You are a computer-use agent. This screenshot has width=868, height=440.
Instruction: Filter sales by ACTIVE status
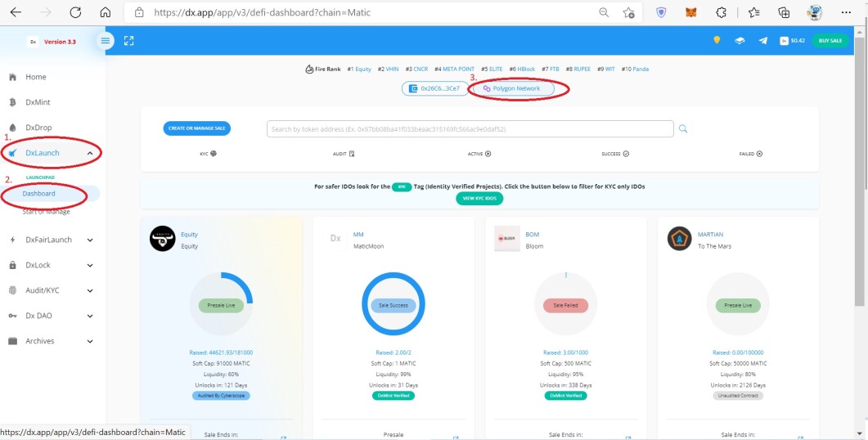[479, 154]
